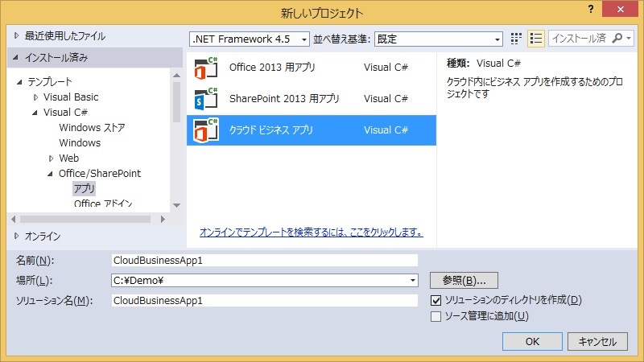Image resolution: width=644 pixels, height=362 pixels.
Task: Click the Office 2013 app template icon
Action: [206, 68]
